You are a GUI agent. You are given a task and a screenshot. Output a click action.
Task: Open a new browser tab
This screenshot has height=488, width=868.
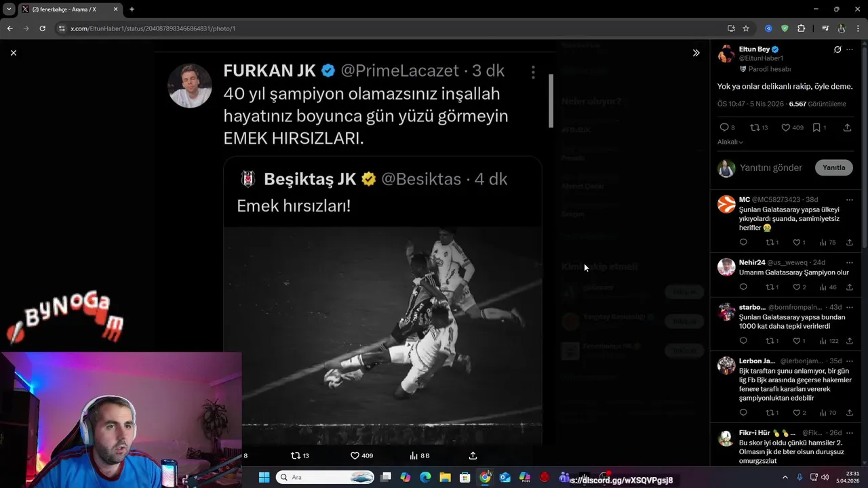pyautogui.click(x=132, y=9)
